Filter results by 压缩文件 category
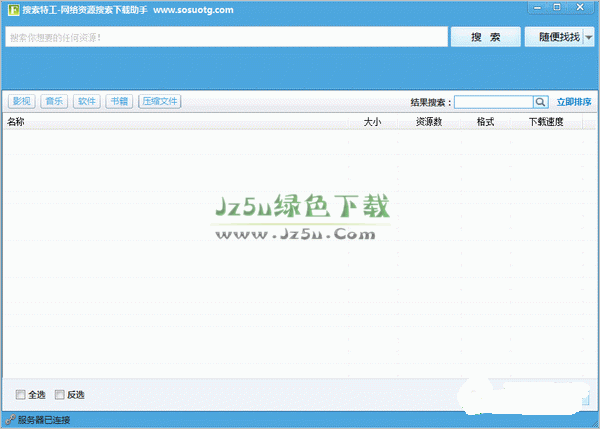 point(160,101)
